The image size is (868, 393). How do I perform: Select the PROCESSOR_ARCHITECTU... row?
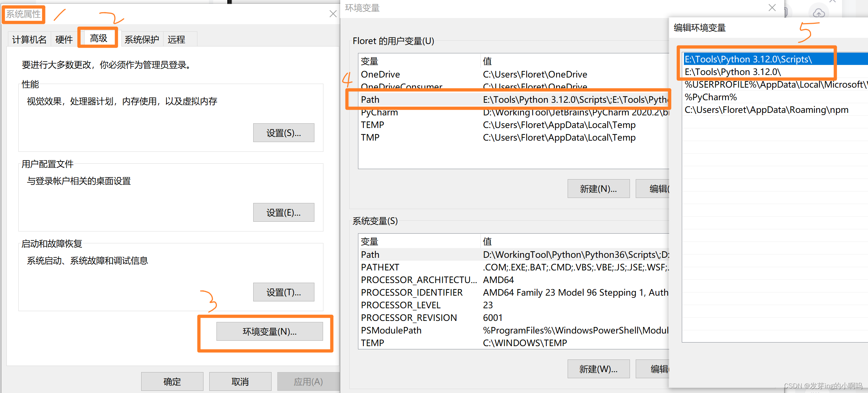514,280
